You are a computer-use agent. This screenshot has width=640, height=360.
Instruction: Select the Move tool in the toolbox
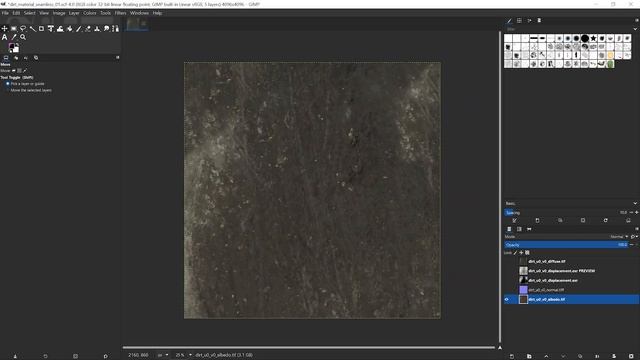[x=4, y=29]
